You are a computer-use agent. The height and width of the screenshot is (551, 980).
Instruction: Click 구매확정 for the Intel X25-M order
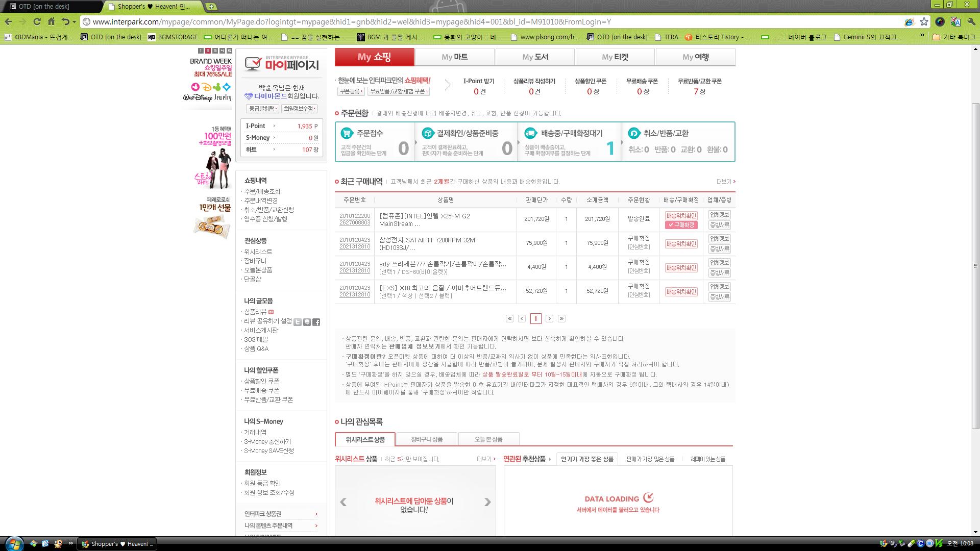pos(681,225)
